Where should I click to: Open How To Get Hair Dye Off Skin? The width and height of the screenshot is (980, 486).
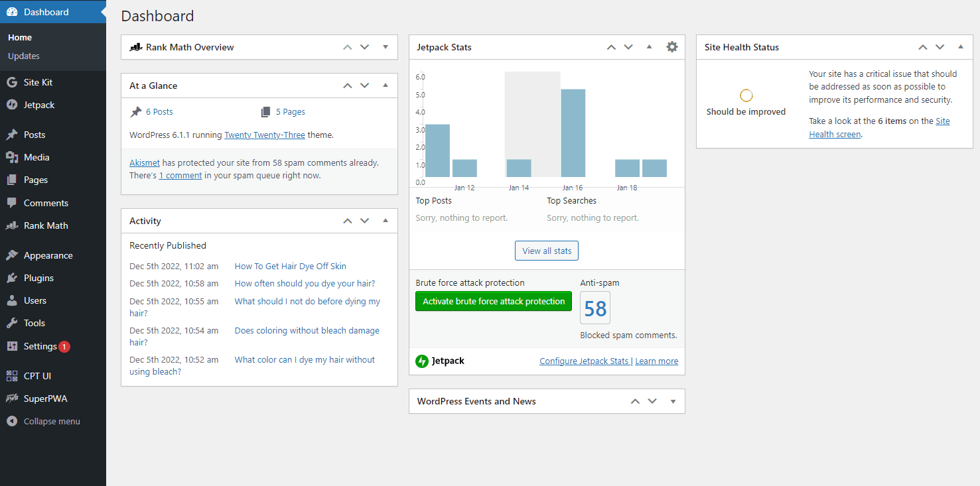point(291,266)
